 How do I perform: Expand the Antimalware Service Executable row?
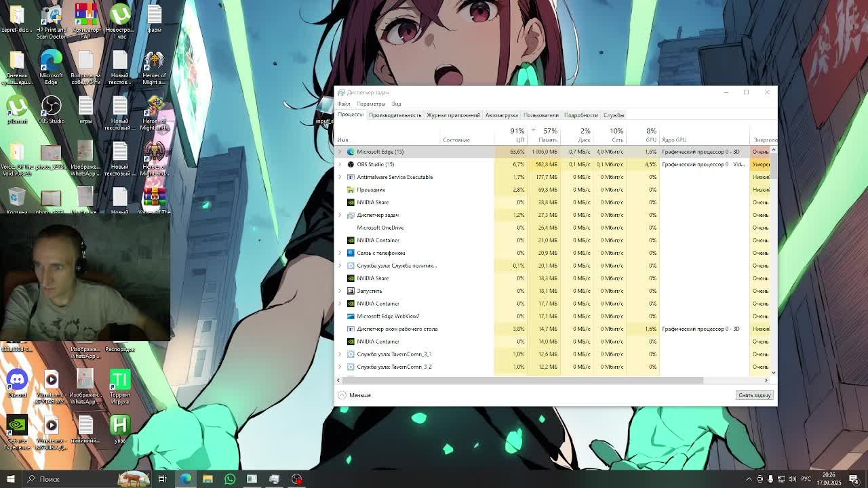pos(340,177)
